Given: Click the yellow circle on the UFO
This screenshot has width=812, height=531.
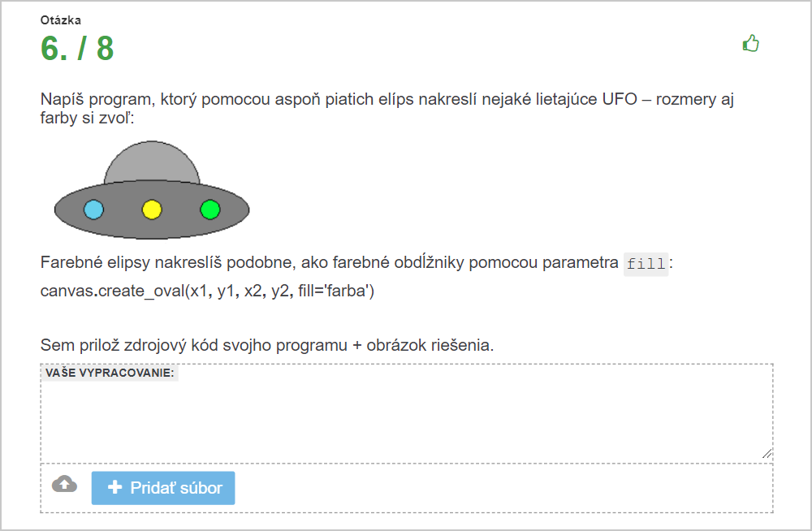Looking at the screenshot, I should click(152, 209).
